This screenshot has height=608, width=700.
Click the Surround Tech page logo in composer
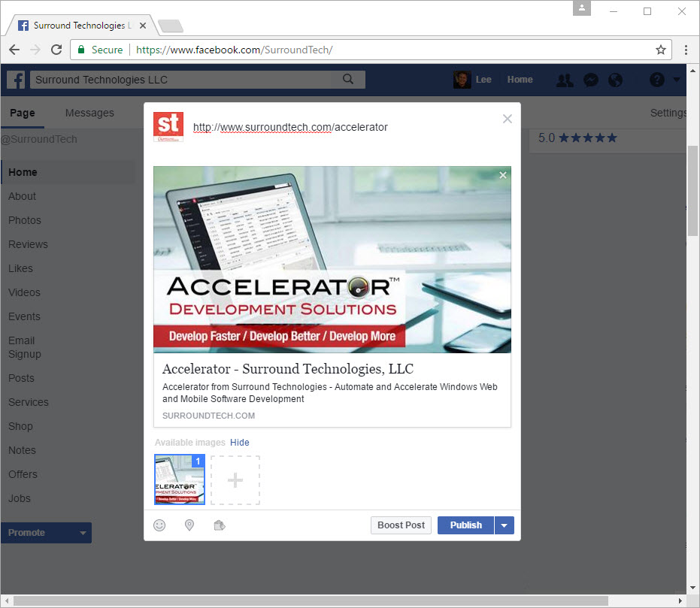pos(168,127)
